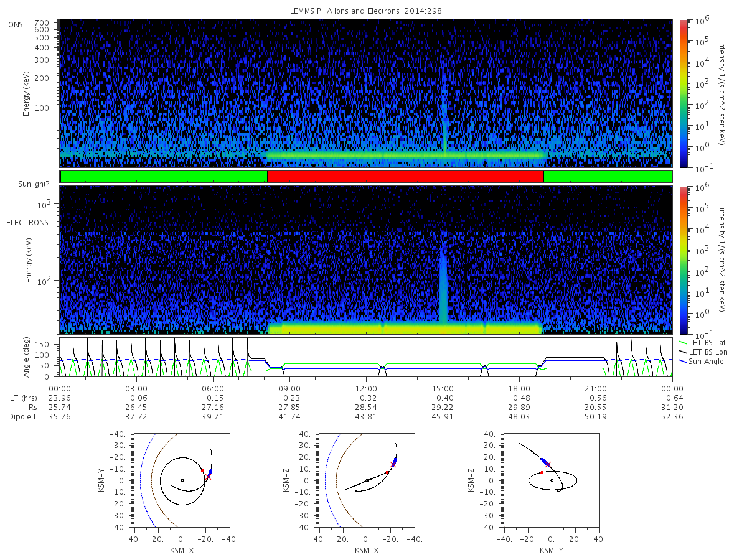Click the ions intensity color scale bar

coord(683,93)
